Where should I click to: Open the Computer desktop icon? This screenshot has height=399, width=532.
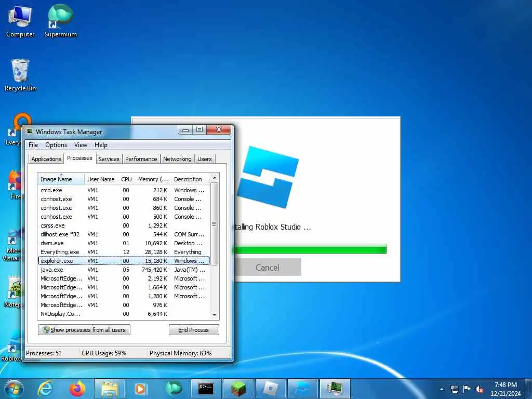(x=20, y=21)
